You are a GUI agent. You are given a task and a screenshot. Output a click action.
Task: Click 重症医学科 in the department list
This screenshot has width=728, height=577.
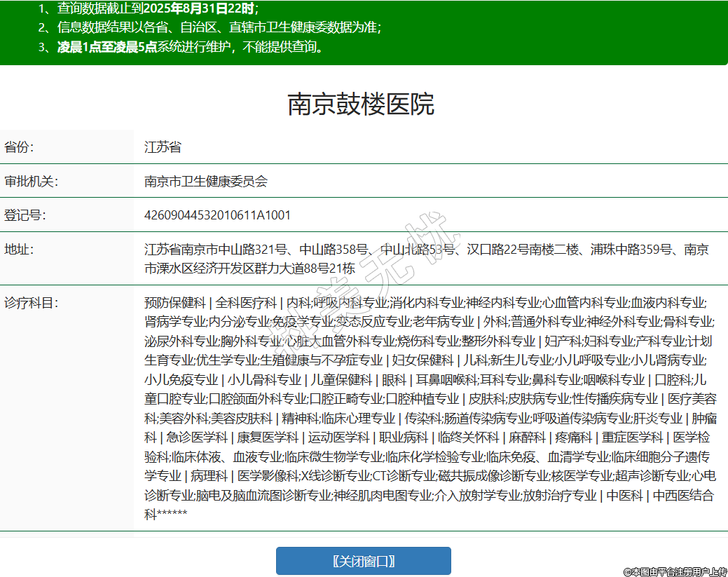(631, 437)
